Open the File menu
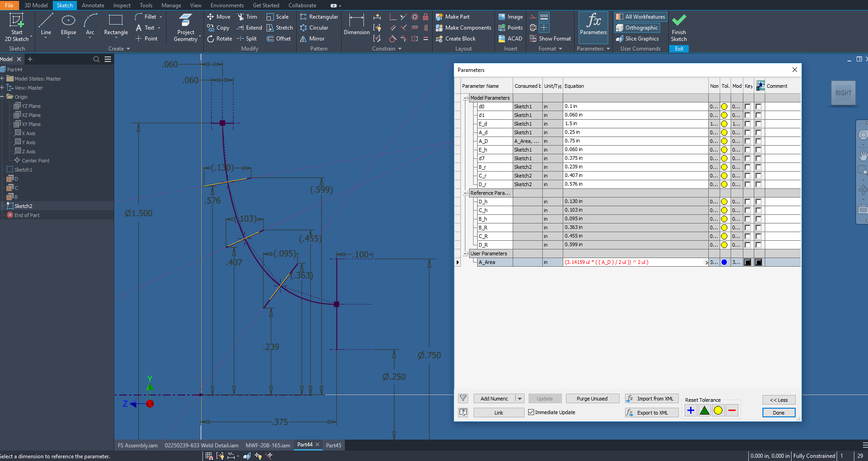The height and width of the screenshot is (461, 868). click(9, 5)
